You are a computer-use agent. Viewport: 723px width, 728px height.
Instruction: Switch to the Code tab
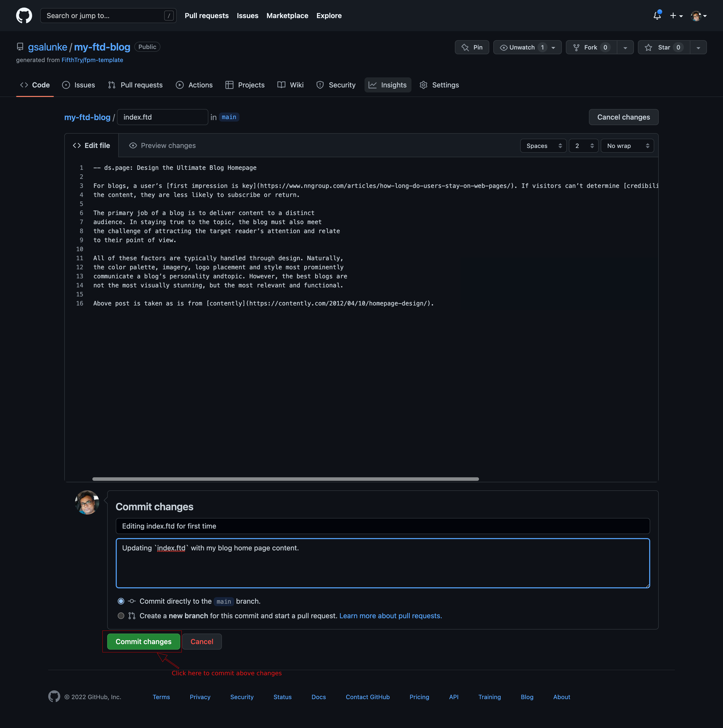35,85
